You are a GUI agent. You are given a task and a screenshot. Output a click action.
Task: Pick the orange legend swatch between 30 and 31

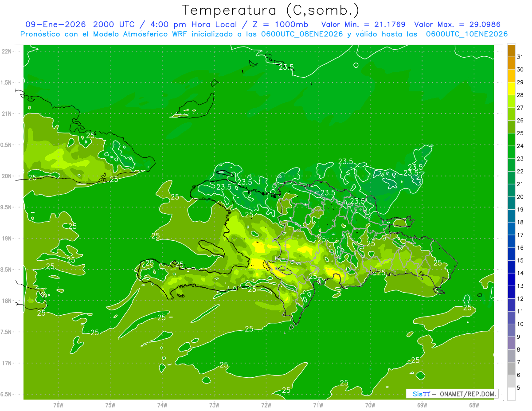coord(511,63)
